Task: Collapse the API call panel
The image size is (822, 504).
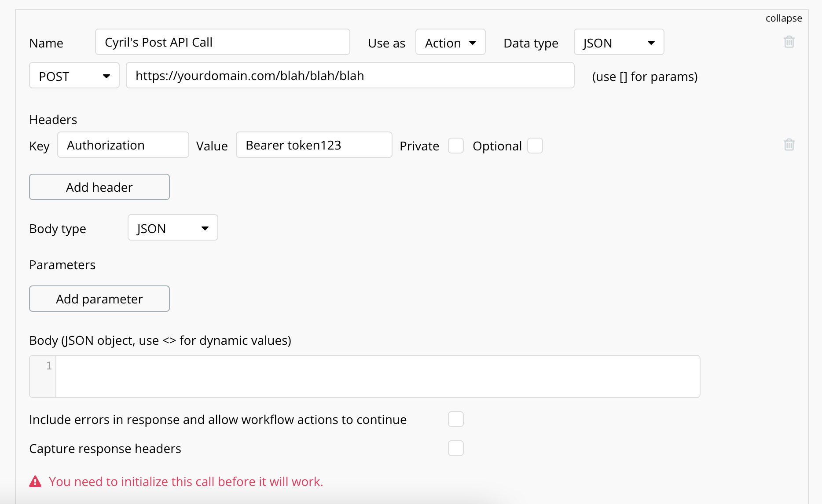Action: coord(783,18)
